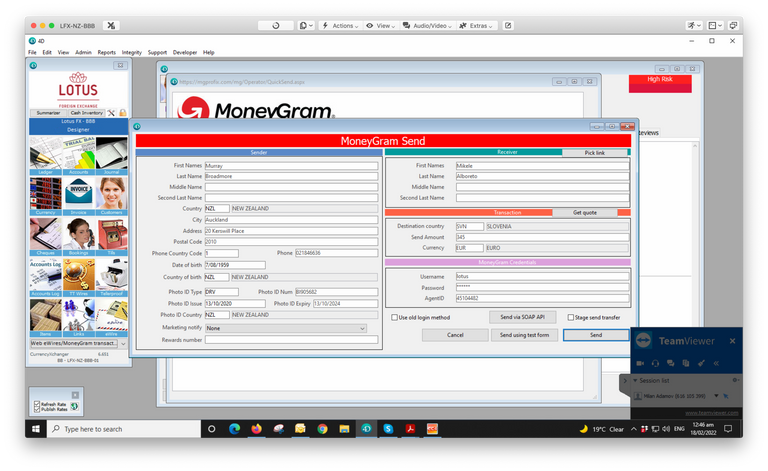Open the Currency module tile
Viewport: 768px width, 471px height.
pyautogui.click(x=46, y=196)
